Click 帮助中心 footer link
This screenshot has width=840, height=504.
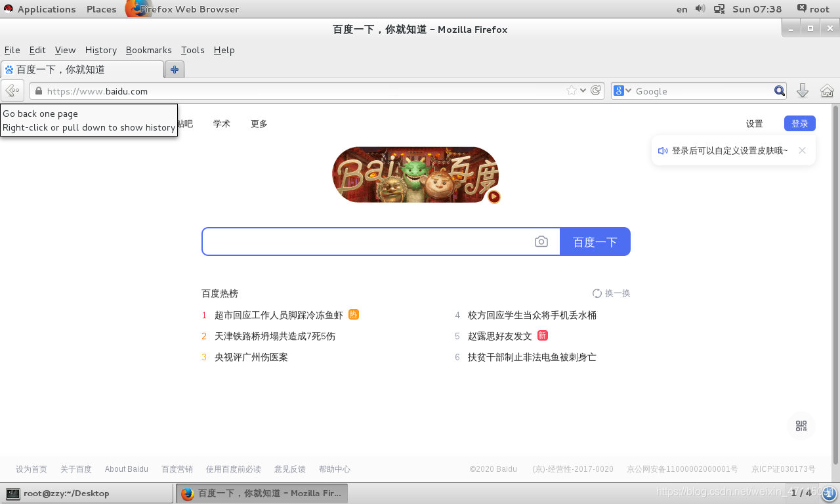point(335,469)
